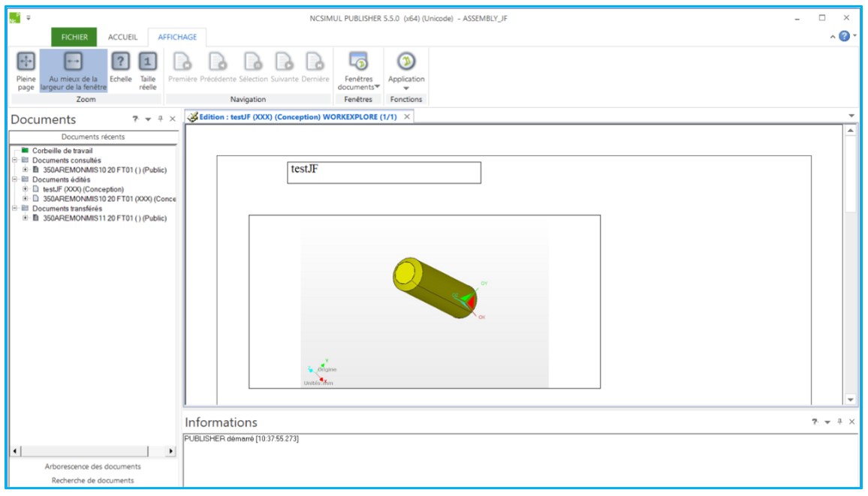The image size is (868, 496).
Task: Click the testJF title text field
Action: pos(384,173)
